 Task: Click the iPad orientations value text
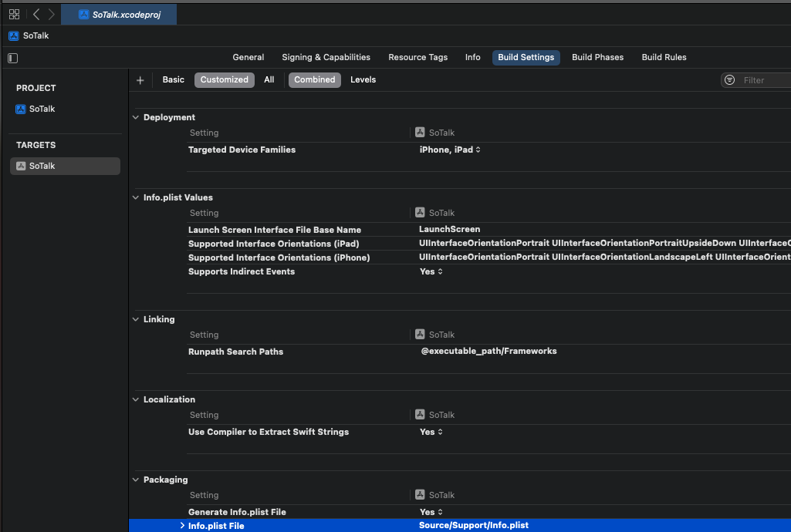[x=605, y=244]
